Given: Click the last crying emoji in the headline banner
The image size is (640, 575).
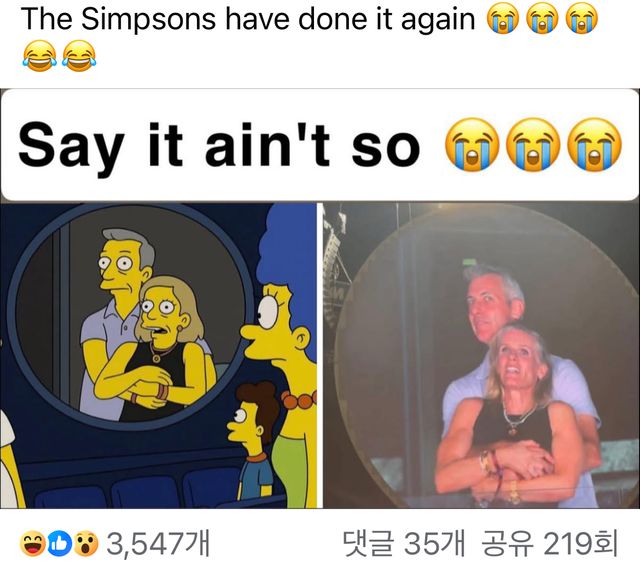Looking at the screenshot, I should [596, 145].
